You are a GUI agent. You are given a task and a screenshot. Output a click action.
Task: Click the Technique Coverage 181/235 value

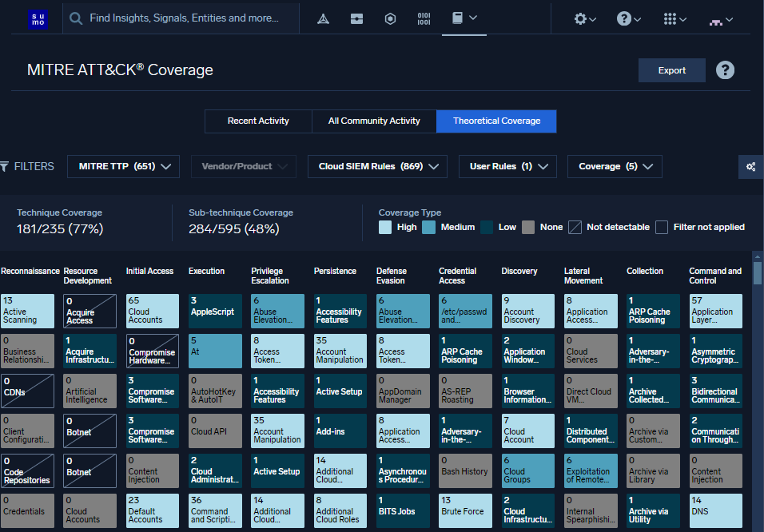(x=60, y=229)
